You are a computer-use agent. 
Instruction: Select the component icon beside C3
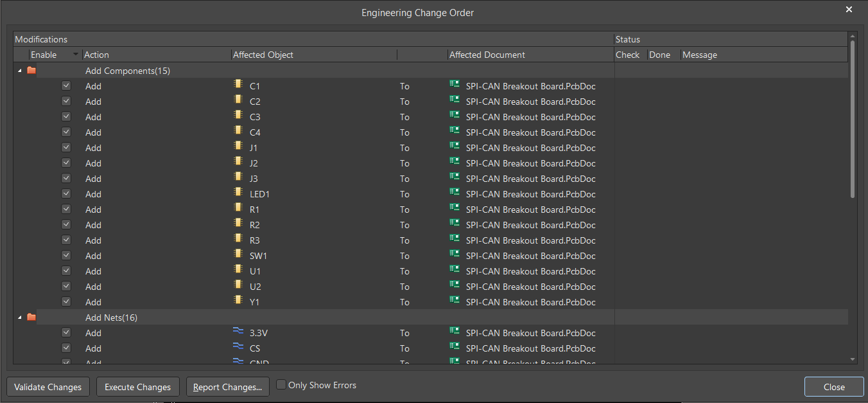click(238, 116)
